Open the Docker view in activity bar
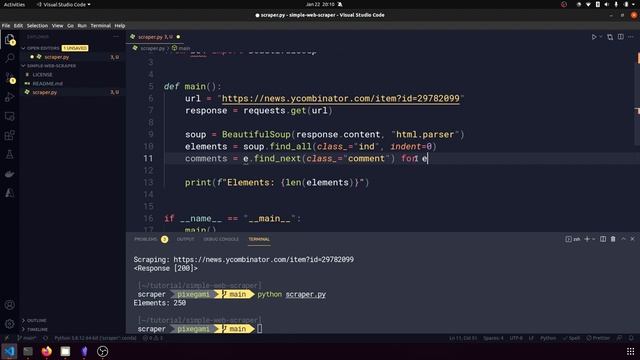Screen dimensions: 640x360 10,174
